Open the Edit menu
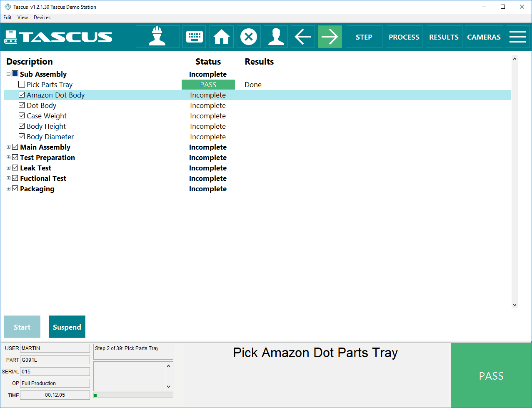Screen dimensions: 532x408 coord(7,18)
